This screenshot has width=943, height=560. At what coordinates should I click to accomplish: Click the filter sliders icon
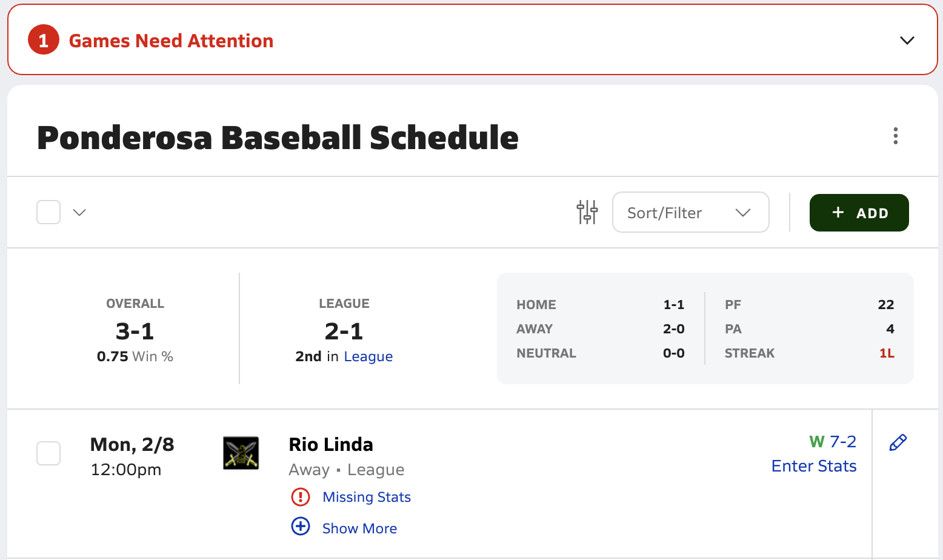(x=587, y=212)
